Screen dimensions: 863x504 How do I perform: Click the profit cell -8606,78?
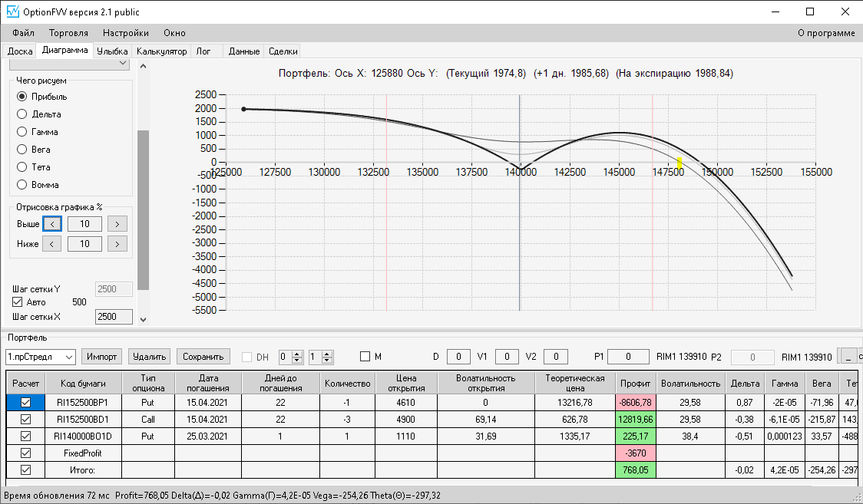click(635, 402)
